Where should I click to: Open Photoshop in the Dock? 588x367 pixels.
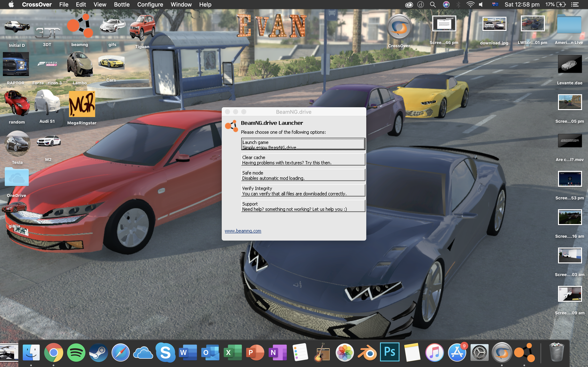coord(390,352)
